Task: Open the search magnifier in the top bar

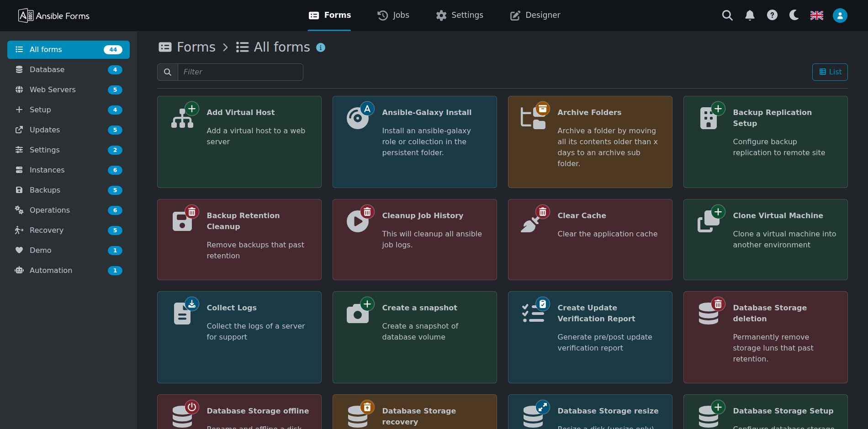Action: pos(727,16)
